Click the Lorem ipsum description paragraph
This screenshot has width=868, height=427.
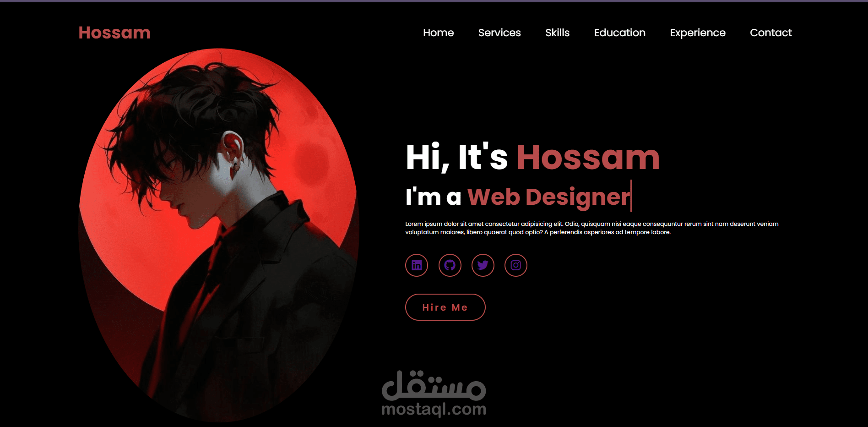coord(591,228)
